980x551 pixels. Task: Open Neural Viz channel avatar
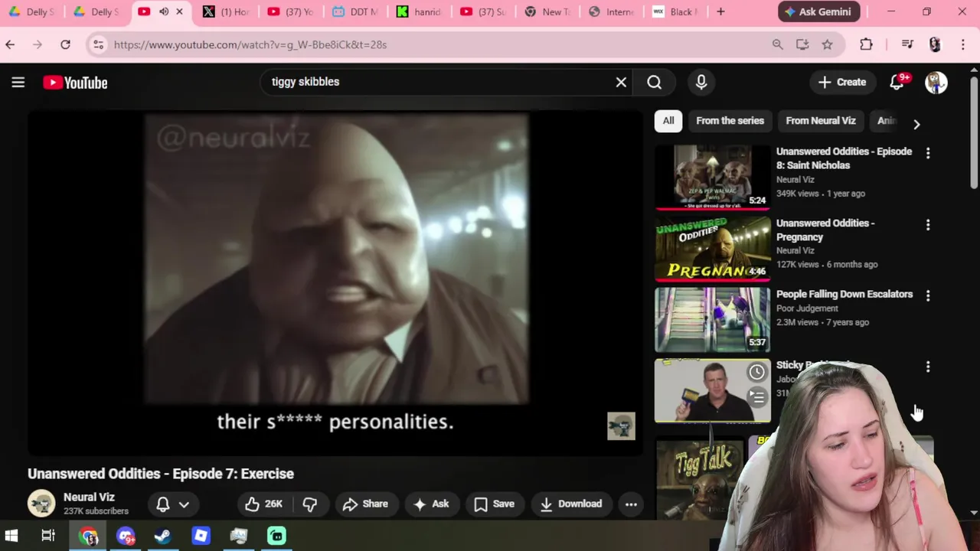41,504
